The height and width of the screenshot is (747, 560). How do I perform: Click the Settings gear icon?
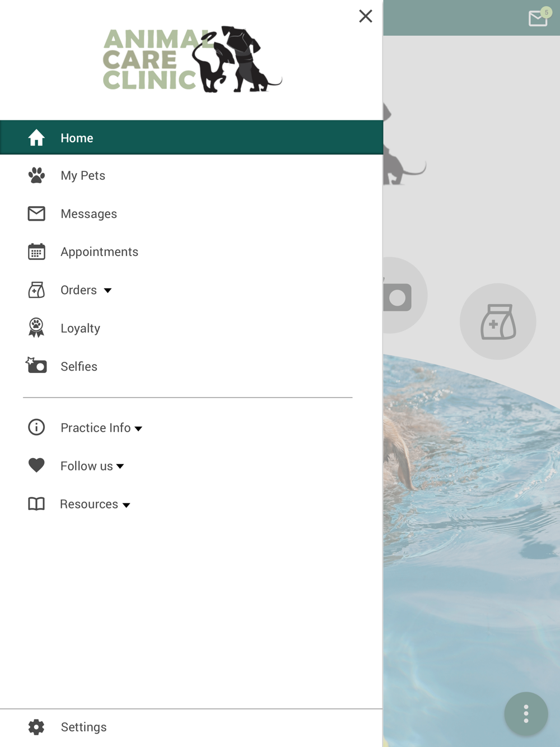[36, 727]
